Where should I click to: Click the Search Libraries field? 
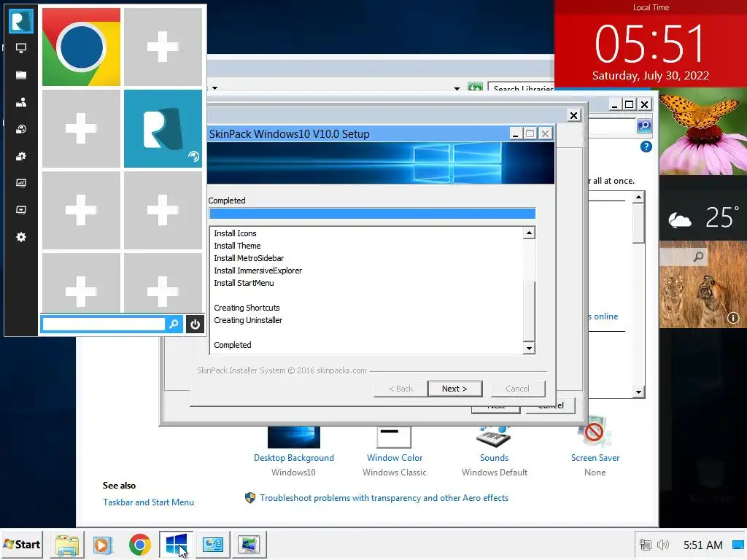click(x=522, y=87)
